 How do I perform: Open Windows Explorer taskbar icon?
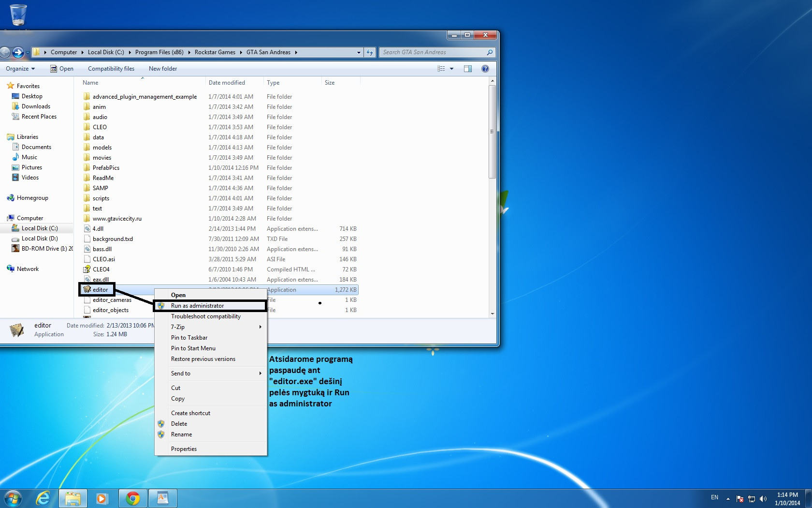pyautogui.click(x=73, y=498)
